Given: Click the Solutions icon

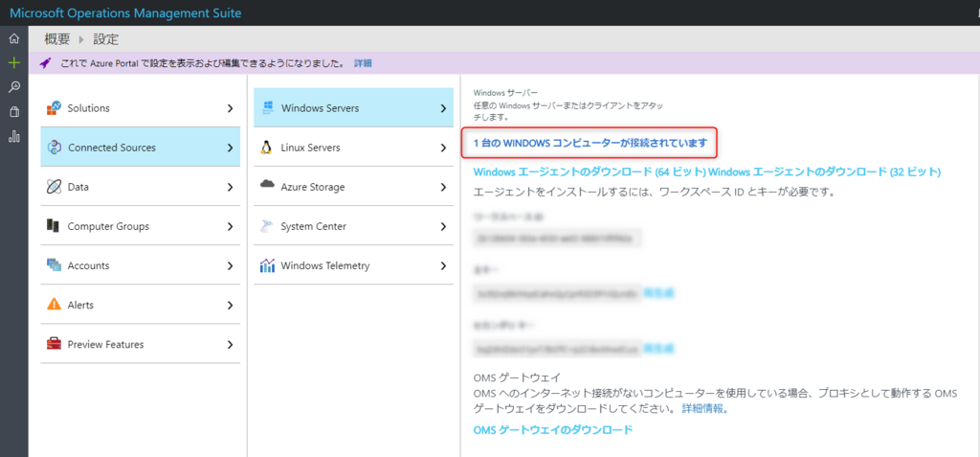Looking at the screenshot, I should pyautogui.click(x=55, y=108).
